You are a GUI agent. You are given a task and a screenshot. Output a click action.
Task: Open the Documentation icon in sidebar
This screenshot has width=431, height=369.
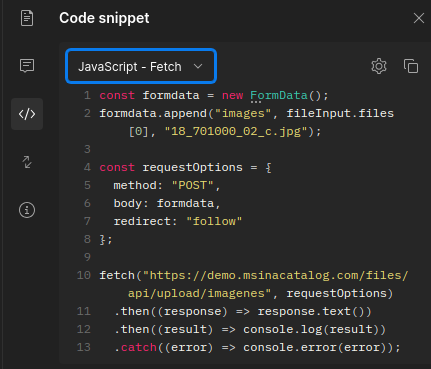tap(27, 18)
